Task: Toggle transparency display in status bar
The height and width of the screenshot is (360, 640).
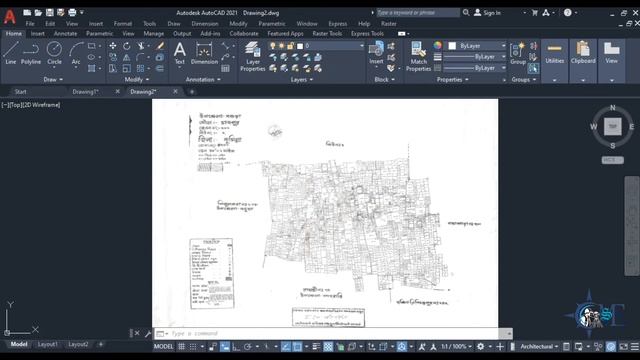Action: point(328,347)
